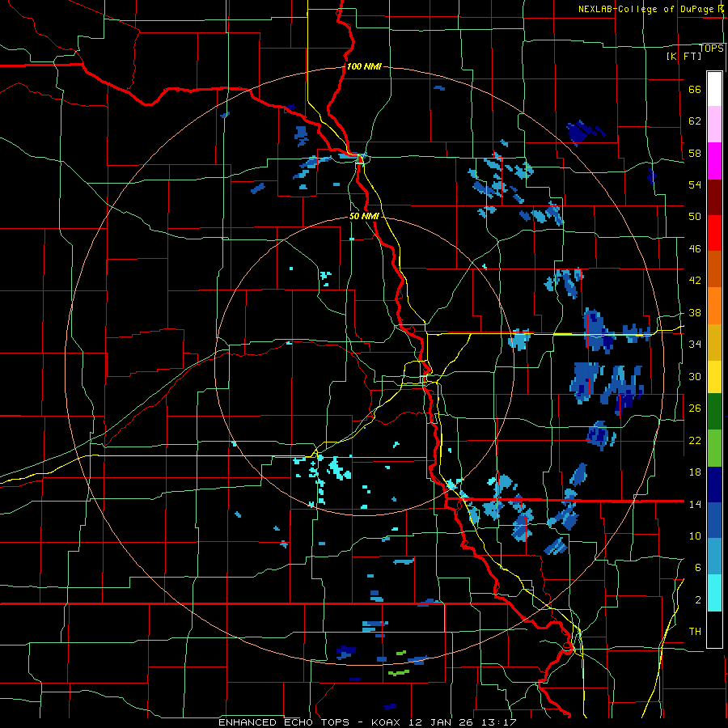The width and height of the screenshot is (728, 728).
Task: Click the yellow 34 kft legend swatch
Action: pyautogui.click(x=714, y=377)
